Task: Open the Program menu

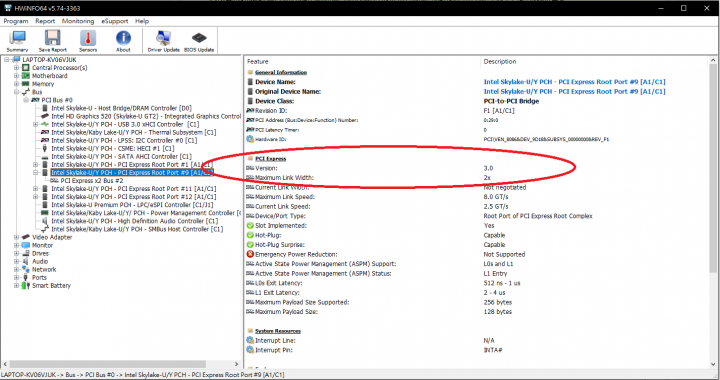Action: [16, 21]
